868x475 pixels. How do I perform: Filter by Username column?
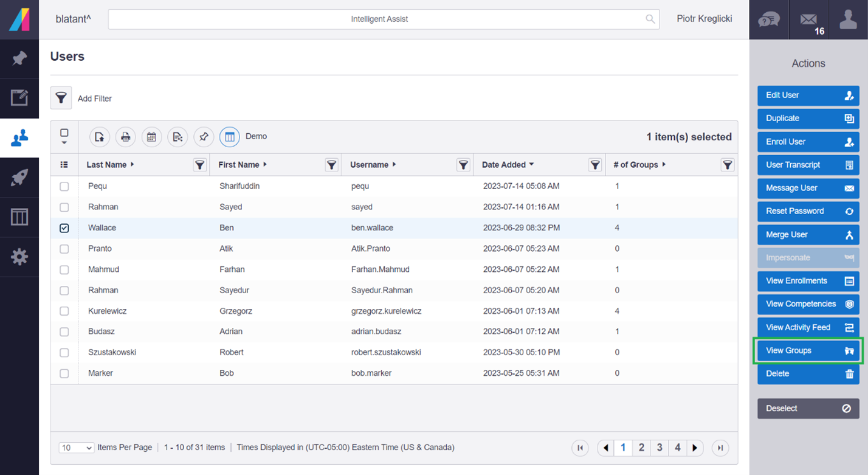tap(463, 165)
